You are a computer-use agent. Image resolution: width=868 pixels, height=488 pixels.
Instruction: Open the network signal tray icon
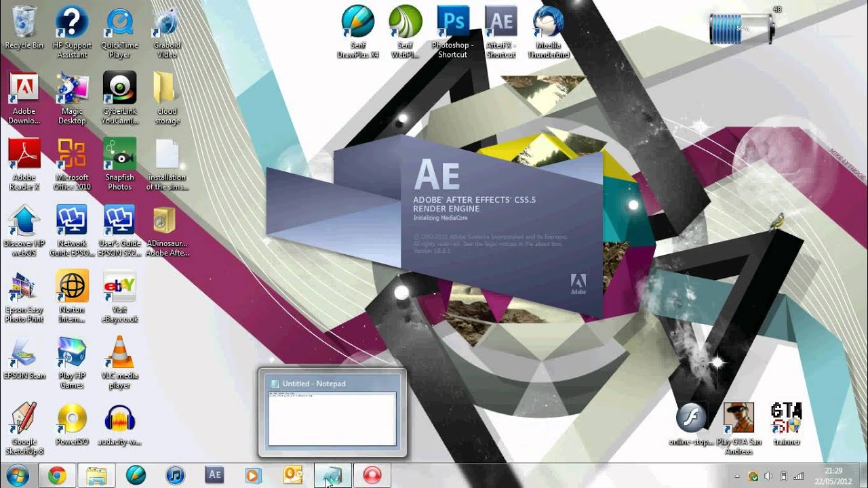click(799, 476)
